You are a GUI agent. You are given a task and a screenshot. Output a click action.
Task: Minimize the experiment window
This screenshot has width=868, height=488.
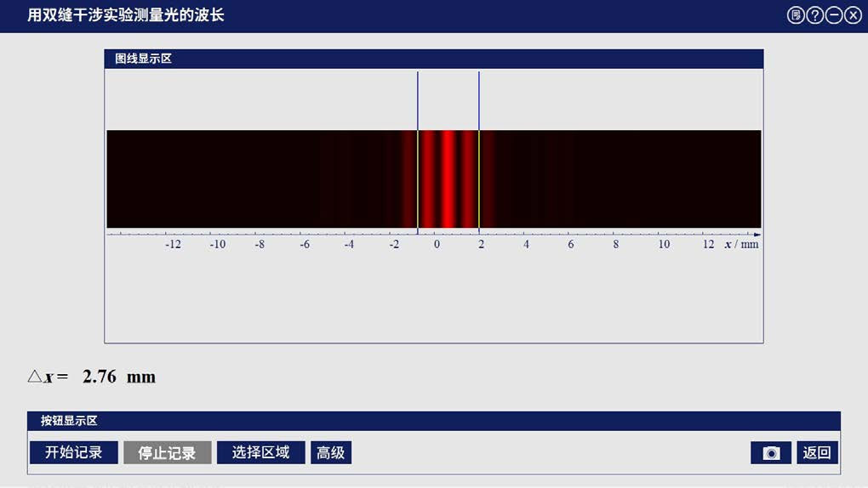point(834,15)
